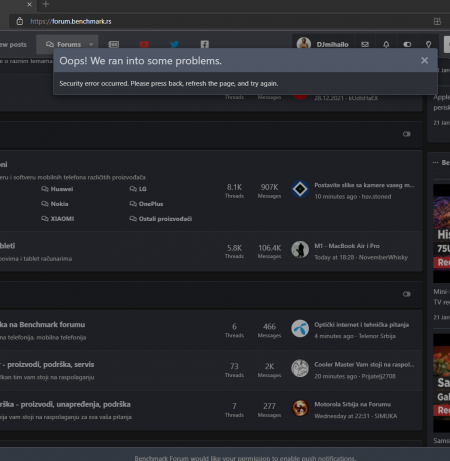The width and height of the screenshot is (450, 461).
Task: Open thread Motorola Srbija na Forumu
Action: coord(352,404)
